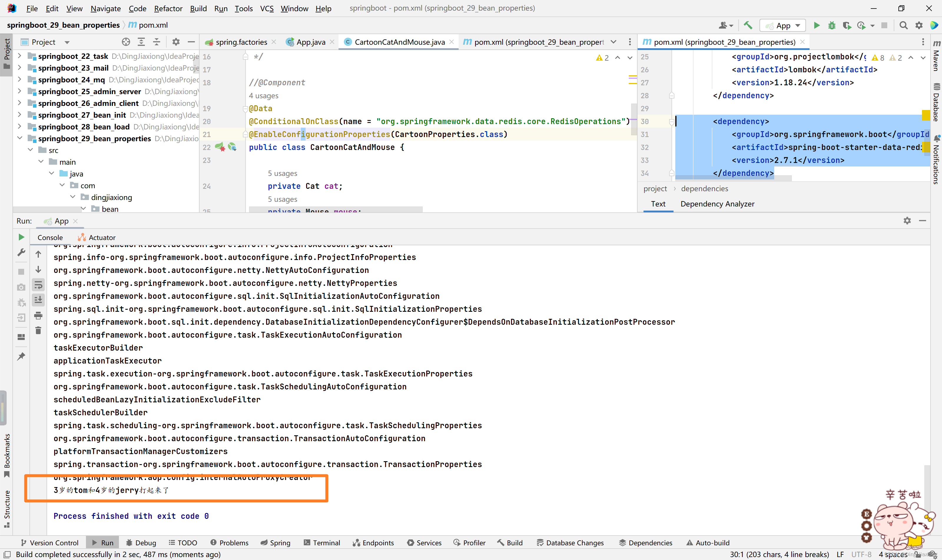The height and width of the screenshot is (560, 942).
Task: Open Project panel options gear
Action: coord(176,42)
